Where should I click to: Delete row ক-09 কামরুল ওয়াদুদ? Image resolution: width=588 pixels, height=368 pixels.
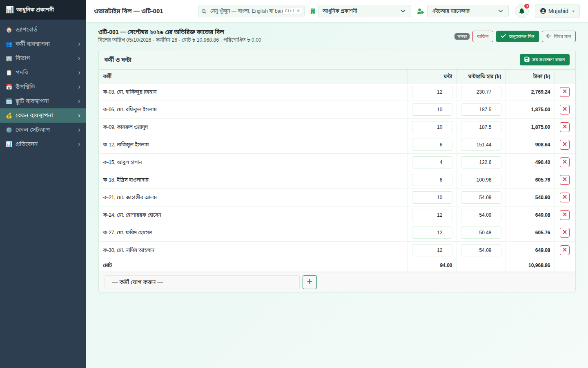click(565, 127)
